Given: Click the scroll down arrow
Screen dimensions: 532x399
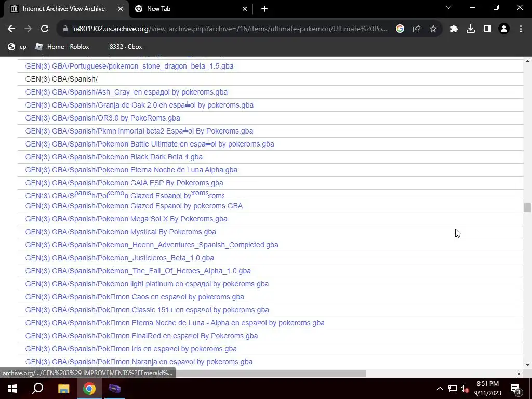Looking at the screenshot, I should coord(527,365).
